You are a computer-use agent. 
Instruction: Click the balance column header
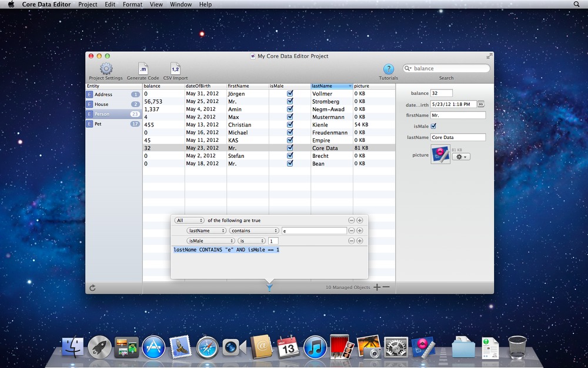pyautogui.click(x=164, y=86)
